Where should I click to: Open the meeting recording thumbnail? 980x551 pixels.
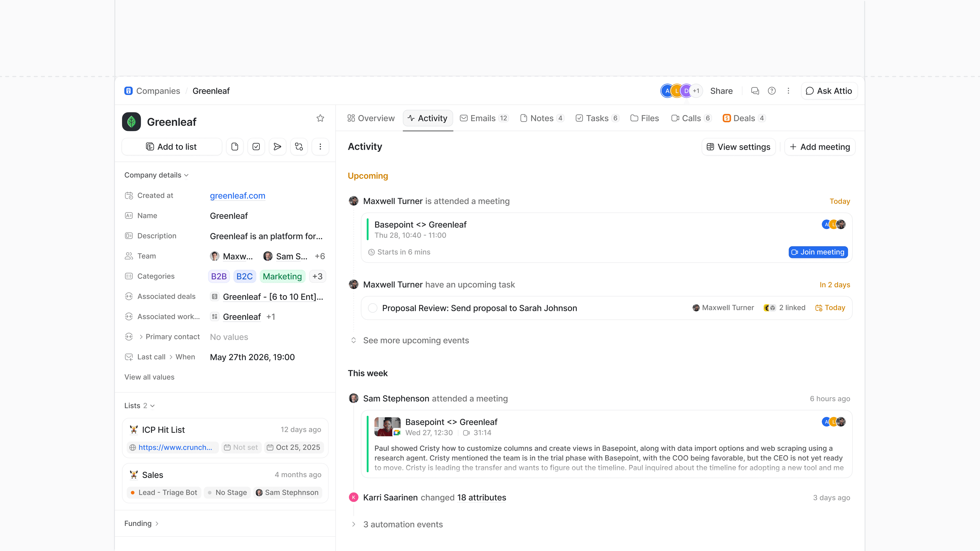coord(387,427)
